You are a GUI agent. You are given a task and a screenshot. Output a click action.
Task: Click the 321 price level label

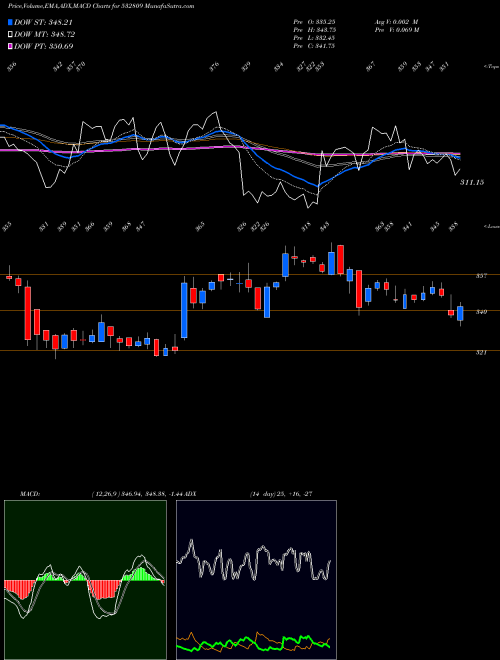(481, 352)
